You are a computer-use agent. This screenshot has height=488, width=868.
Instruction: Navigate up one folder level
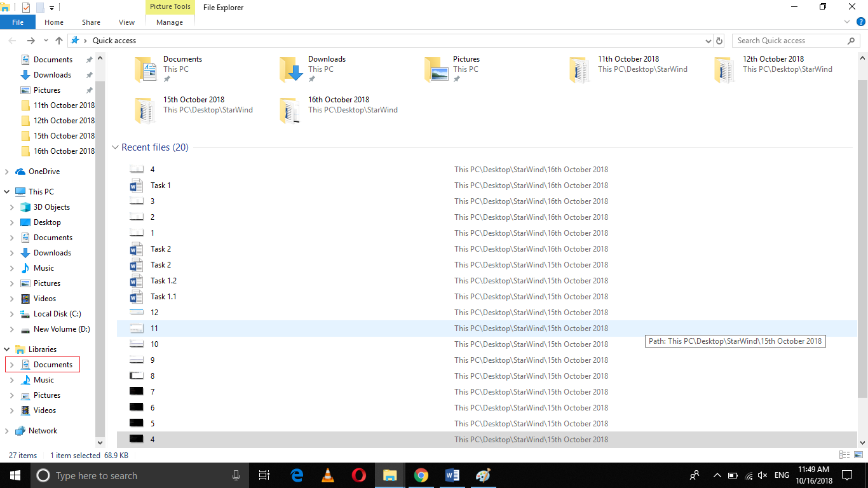58,40
